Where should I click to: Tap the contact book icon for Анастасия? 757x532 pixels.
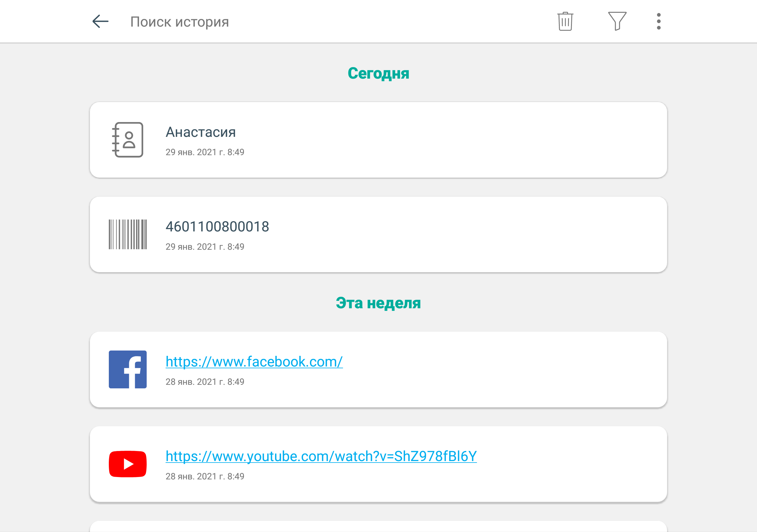click(127, 140)
